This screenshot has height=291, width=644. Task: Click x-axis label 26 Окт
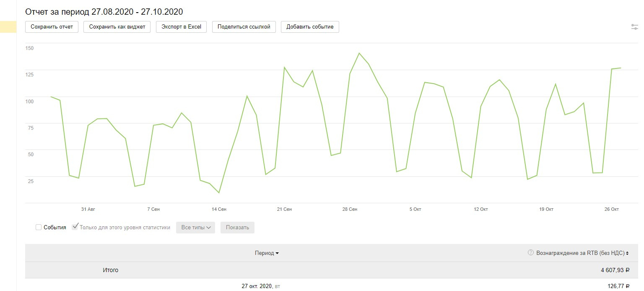point(611,209)
